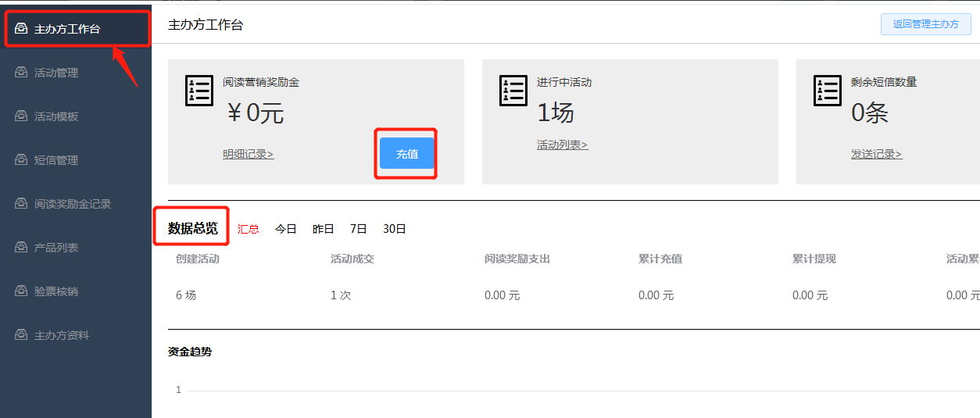Click the 产品列表 sidebar icon
The height and width of the screenshot is (418, 980).
[22, 248]
